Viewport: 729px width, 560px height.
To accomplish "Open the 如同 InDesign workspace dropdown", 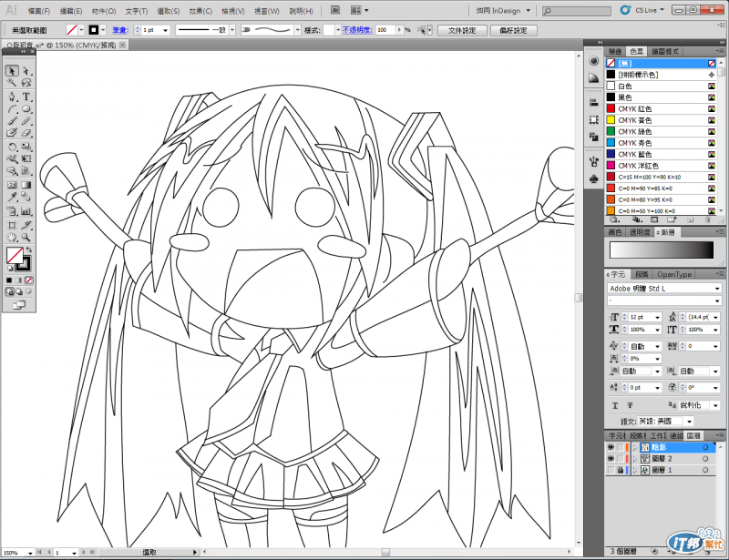I will point(504,10).
